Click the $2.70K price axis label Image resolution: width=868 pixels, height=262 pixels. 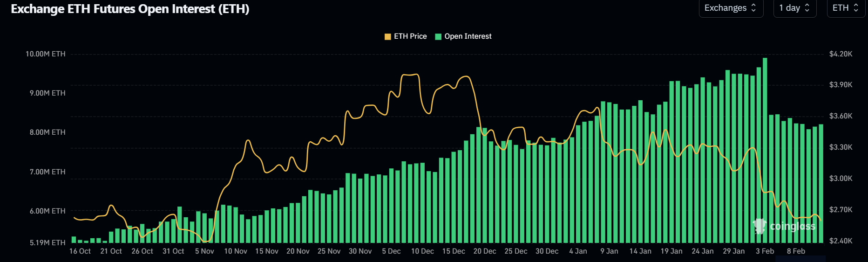tap(841, 210)
